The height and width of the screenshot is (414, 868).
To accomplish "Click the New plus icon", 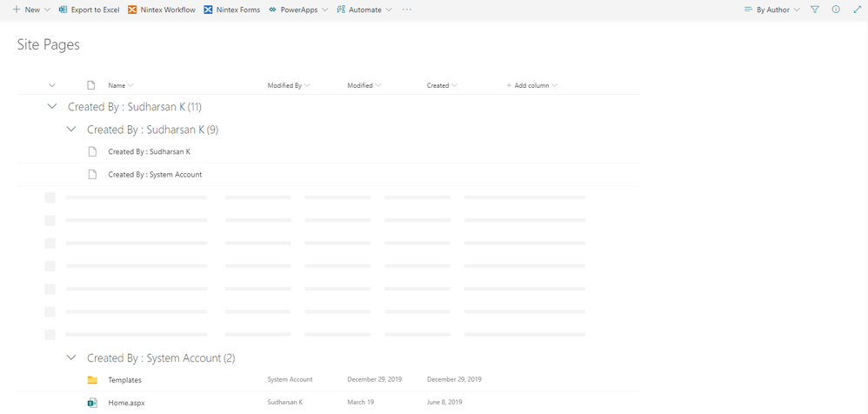I will (16, 10).
